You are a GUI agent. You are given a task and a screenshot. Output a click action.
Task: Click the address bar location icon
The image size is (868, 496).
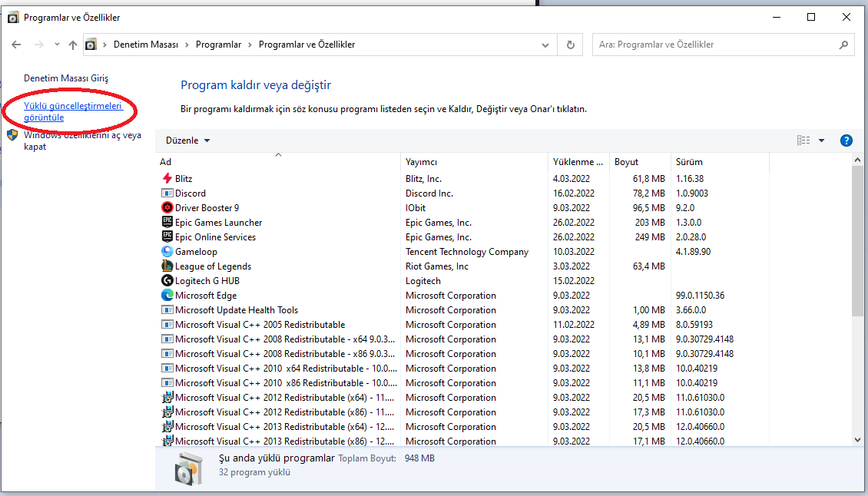click(x=91, y=45)
